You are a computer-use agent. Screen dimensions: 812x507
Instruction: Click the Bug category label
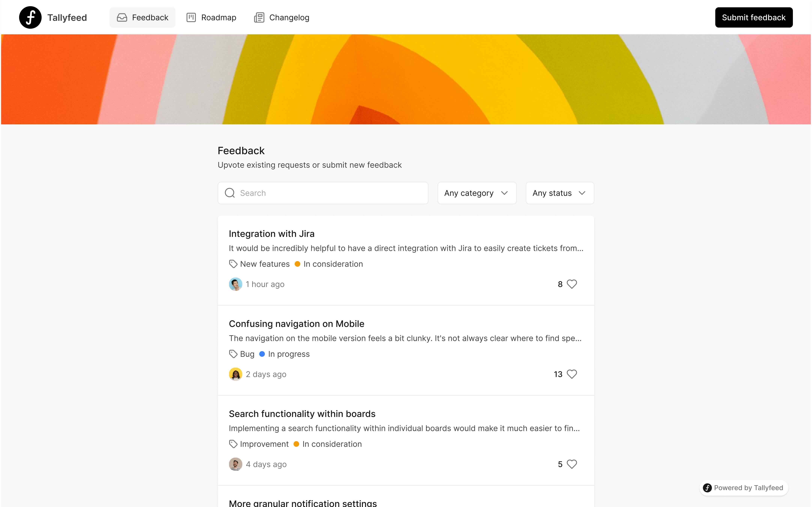click(247, 354)
